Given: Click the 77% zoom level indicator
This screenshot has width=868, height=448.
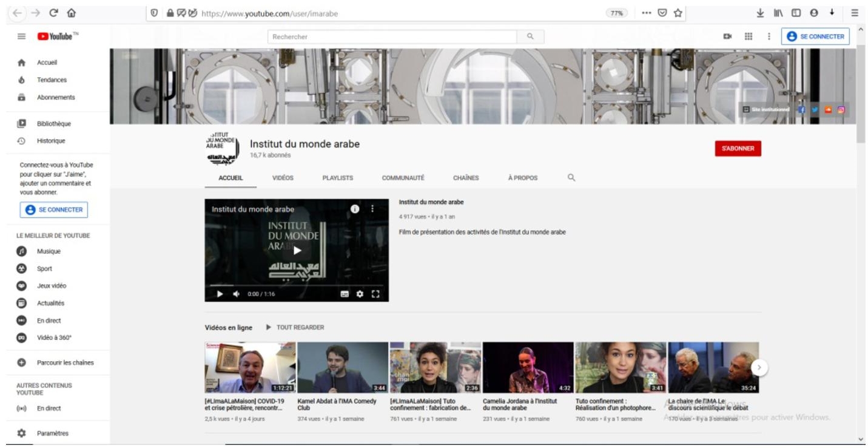Looking at the screenshot, I should tap(616, 13).
